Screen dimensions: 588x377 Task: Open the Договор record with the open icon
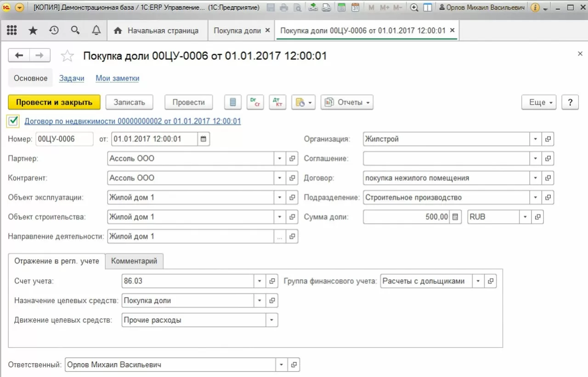pos(548,178)
